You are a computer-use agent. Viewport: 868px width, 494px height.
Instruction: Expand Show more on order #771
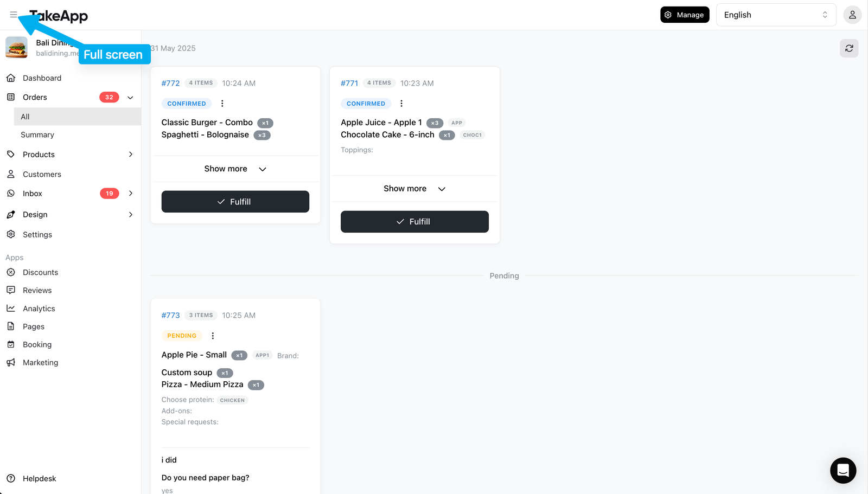pos(414,189)
